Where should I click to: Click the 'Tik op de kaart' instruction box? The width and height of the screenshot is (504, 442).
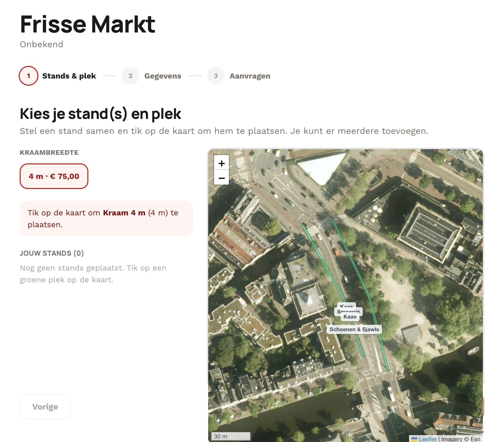pos(106,219)
